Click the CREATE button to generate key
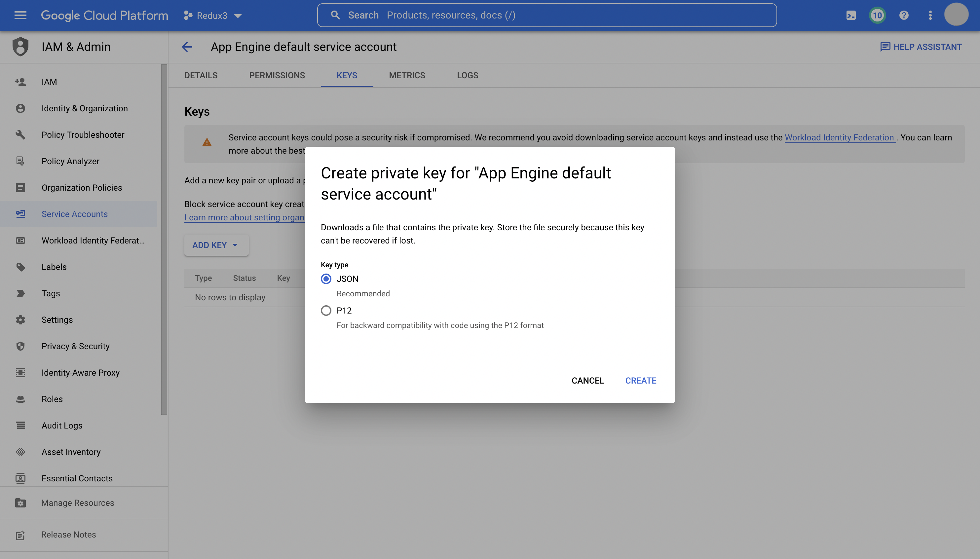980x559 pixels. click(641, 380)
